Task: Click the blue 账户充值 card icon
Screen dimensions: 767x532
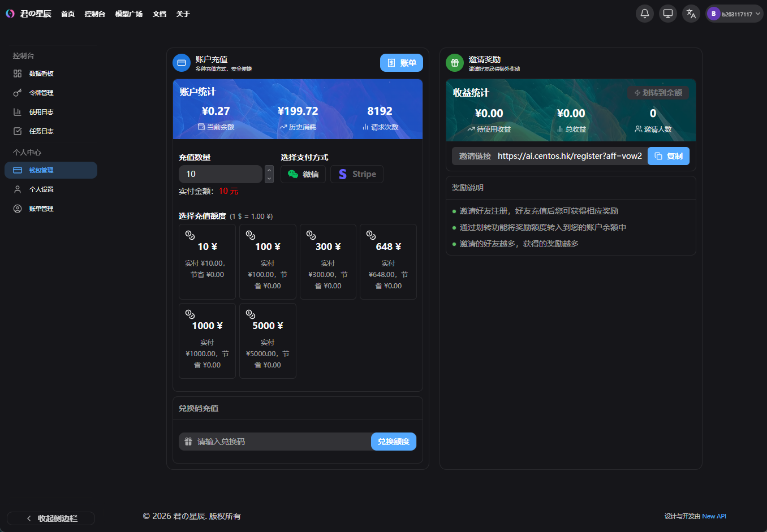Action: [182, 63]
